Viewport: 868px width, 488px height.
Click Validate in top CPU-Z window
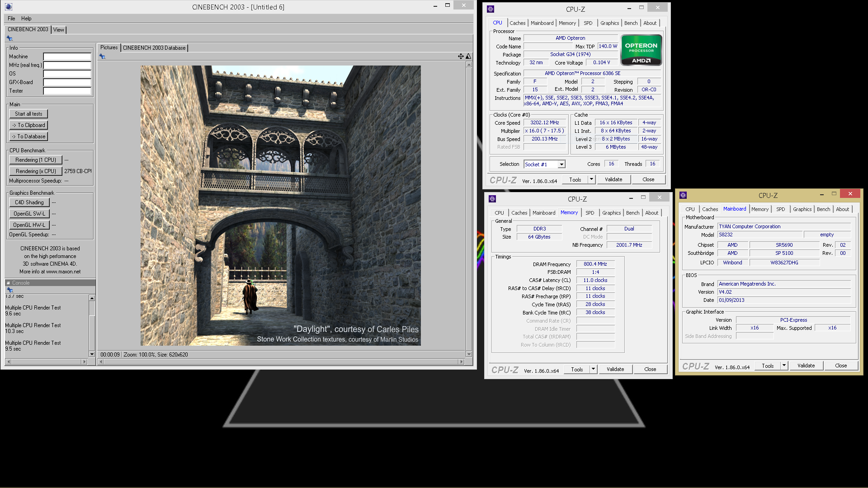coord(613,179)
